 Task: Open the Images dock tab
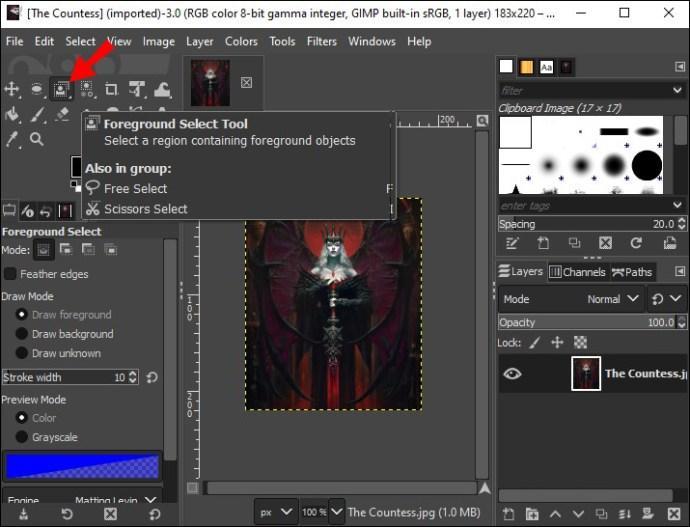point(65,211)
